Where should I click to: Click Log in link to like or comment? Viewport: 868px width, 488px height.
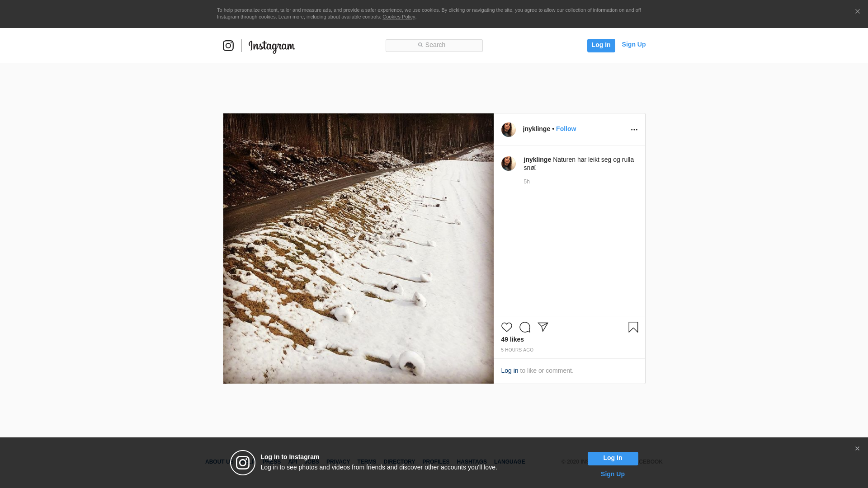point(509,371)
